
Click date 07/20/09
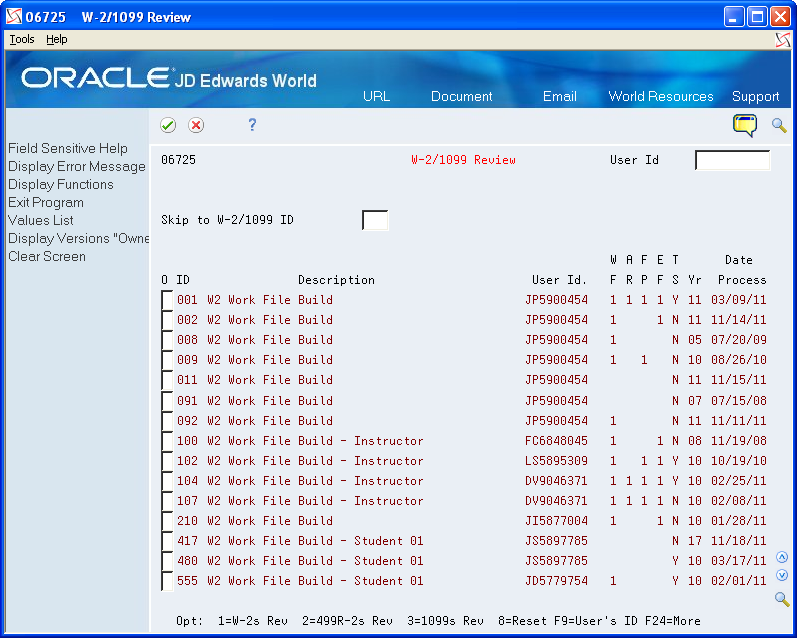(739, 340)
